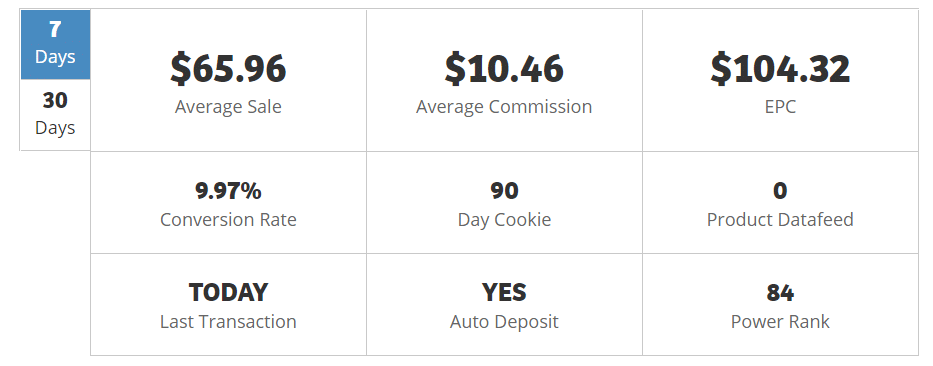The width and height of the screenshot is (933, 366).
Task: Click the 90 Day Cookie number
Action: (x=504, y=190)
